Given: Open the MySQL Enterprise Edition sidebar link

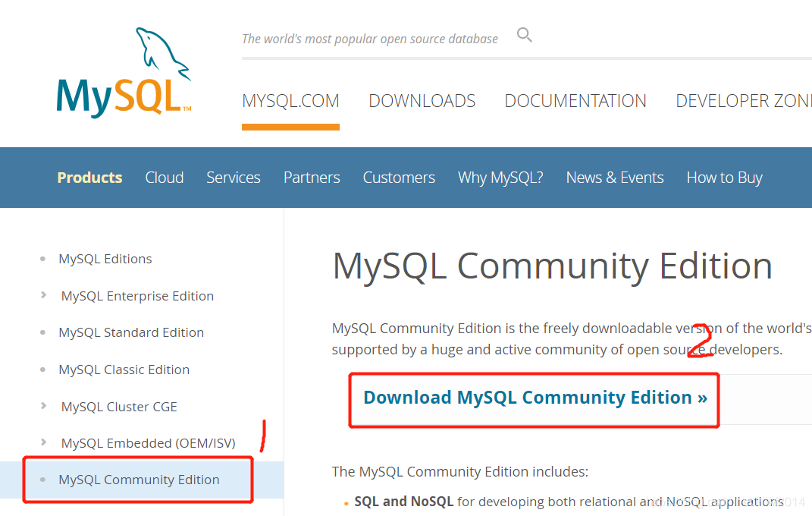Looking at the screenshot, I should pyautogui.click(x=137, y=296).
